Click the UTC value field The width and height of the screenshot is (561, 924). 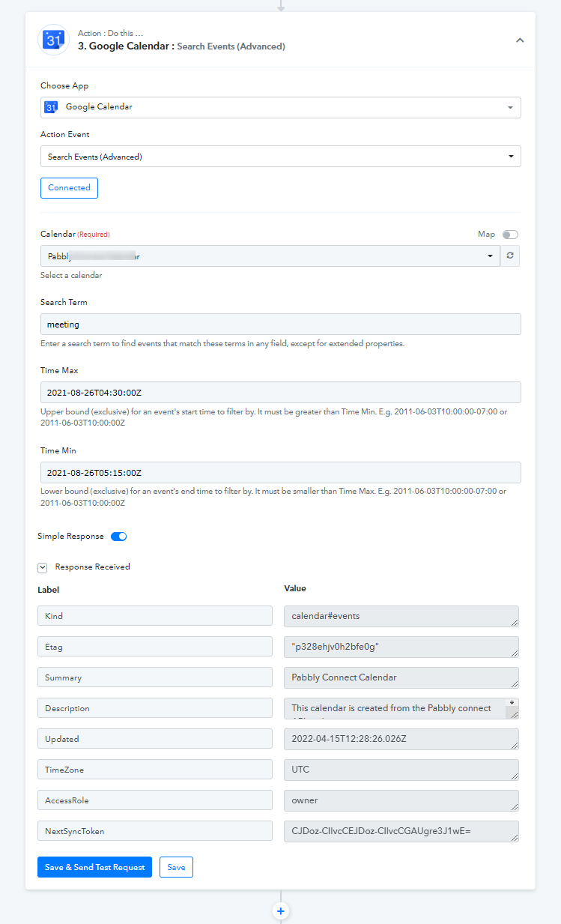coord(401,770)
